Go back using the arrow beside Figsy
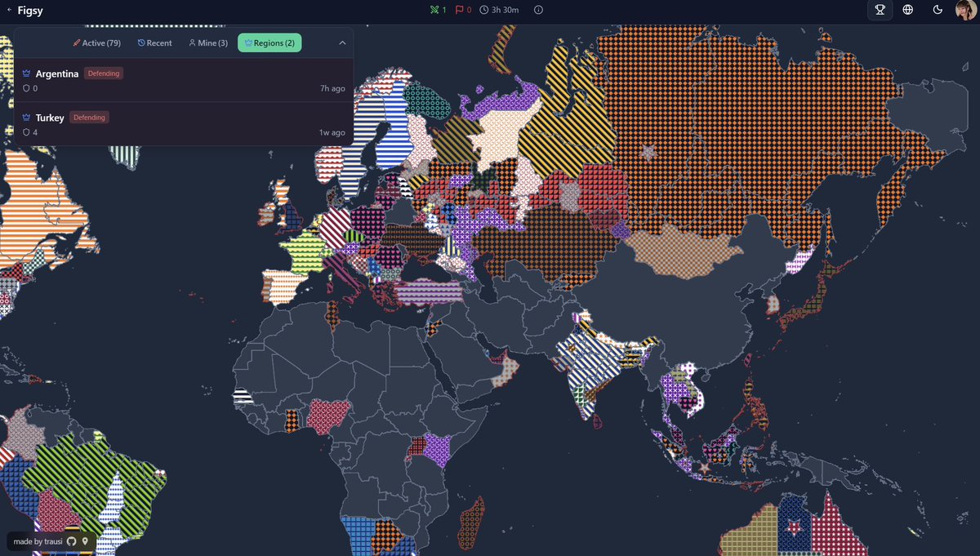 click(x=8, y=11)
